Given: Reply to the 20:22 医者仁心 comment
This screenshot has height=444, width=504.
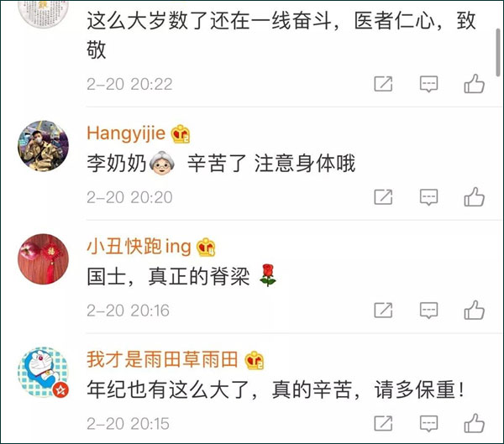Looking at the screenshot, I should [428, 84].
